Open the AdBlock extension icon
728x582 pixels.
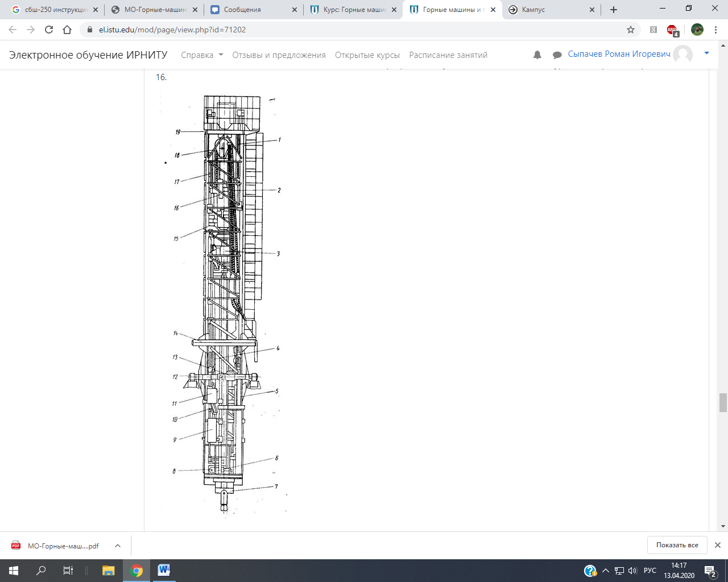pos(672,30)
